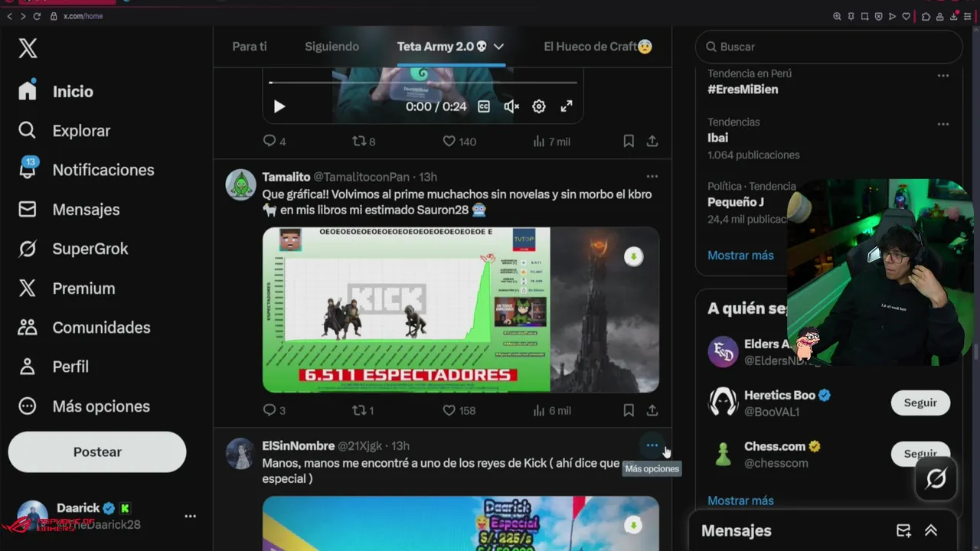Screen dimensions: 980x551
Task: Compose new message in Mensajes drawer
Action: [x=903, y=530]
